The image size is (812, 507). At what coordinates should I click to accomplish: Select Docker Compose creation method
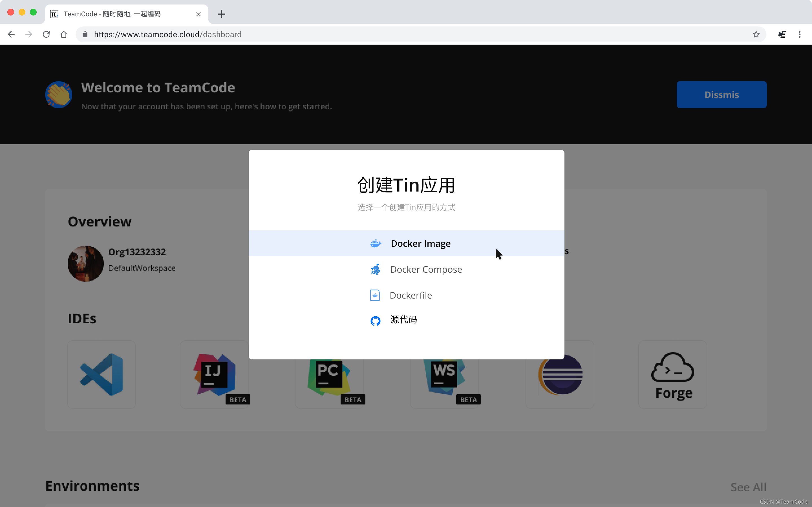(426, 269)
